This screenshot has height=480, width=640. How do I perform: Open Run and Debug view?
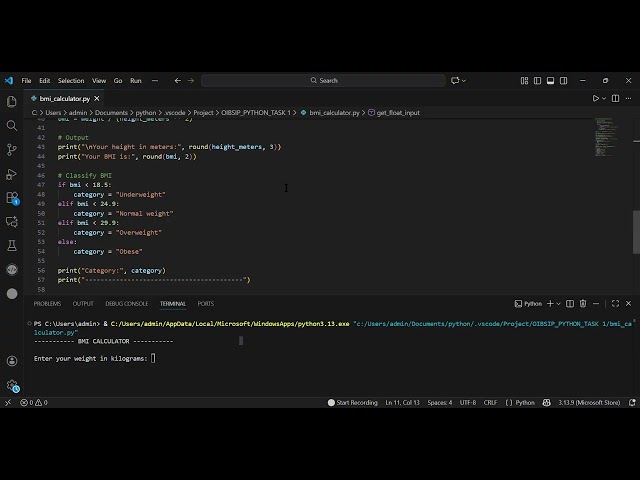12,174
